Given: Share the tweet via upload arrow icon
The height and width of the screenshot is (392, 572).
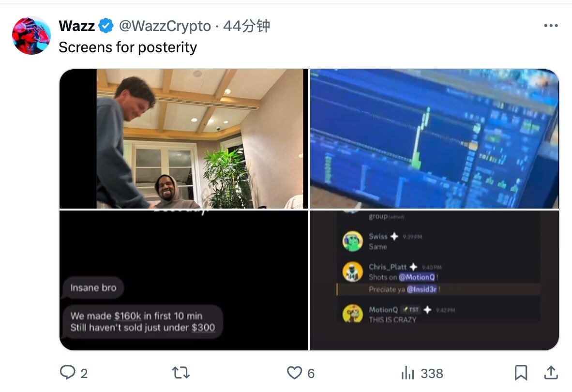Looking at the screenshot, I should tap(551, 373).
